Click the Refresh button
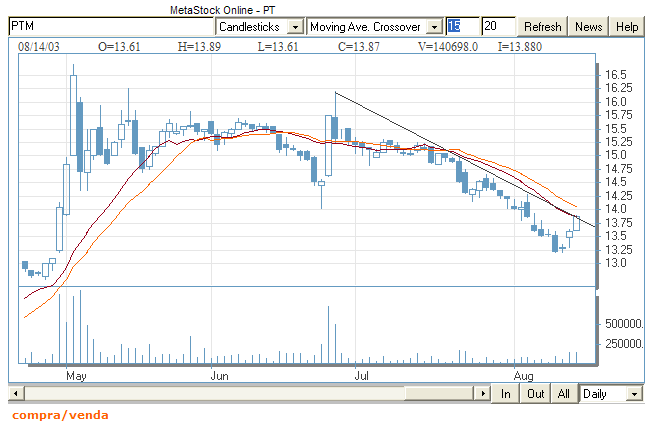The image size is (654, 424). (542, 27)
